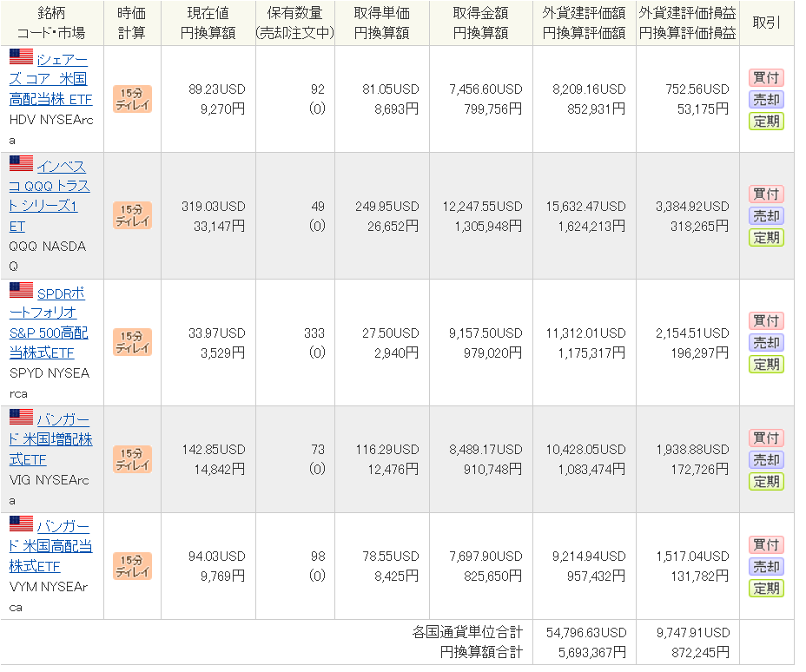Click 買付 button for HDV
Viewport: 806px width, 672px height.
(766, 77)
